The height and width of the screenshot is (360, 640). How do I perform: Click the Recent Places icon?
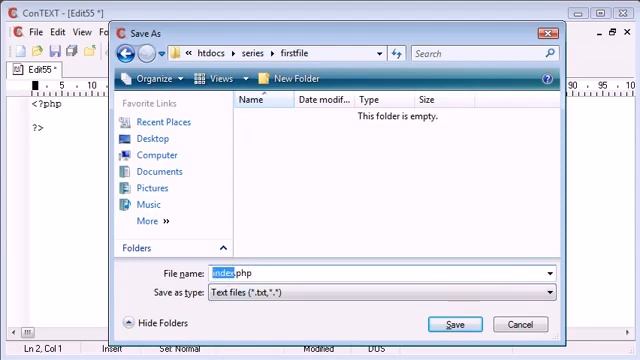[x=125, y=122]
